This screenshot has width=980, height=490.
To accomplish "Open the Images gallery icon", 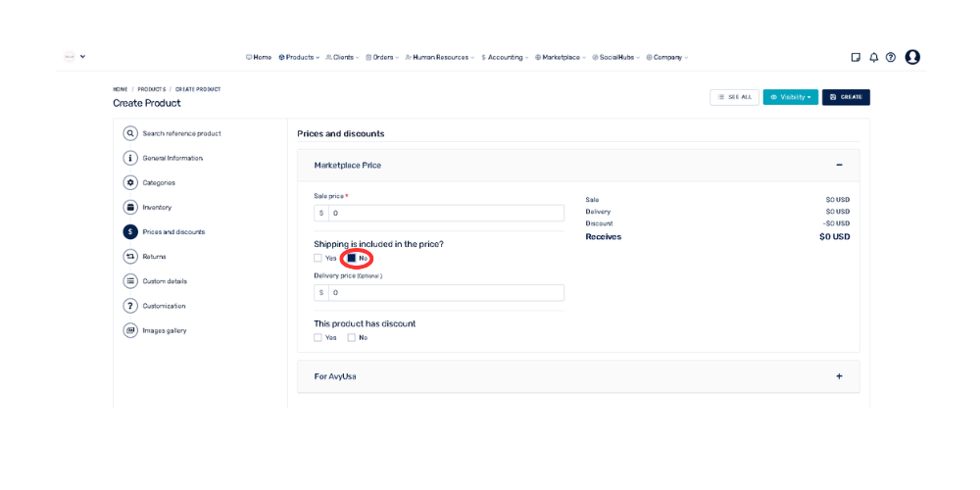I will pos(130,330).
